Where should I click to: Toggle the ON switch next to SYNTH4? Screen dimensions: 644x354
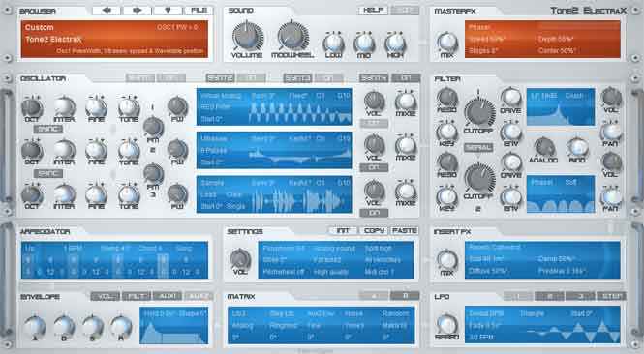(406, 78)
